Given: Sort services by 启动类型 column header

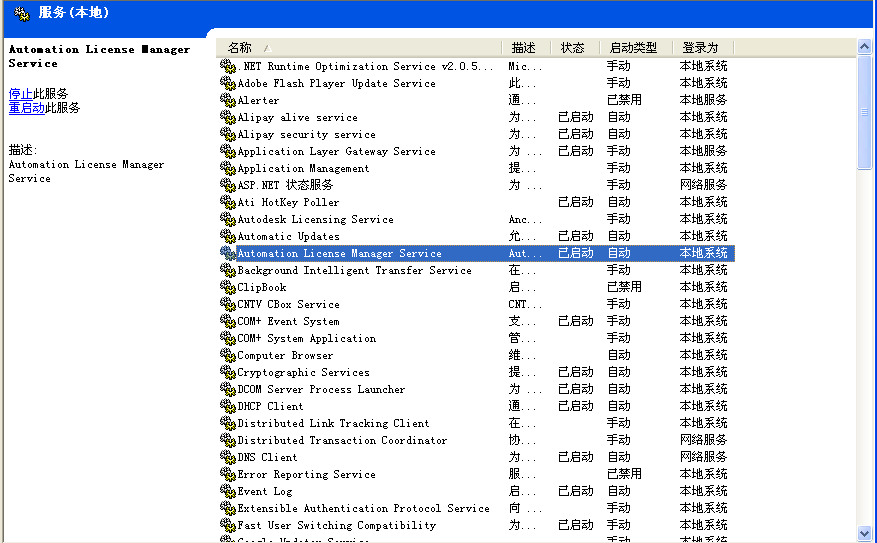Looking at the screenshot, I should tap(634, 48).
